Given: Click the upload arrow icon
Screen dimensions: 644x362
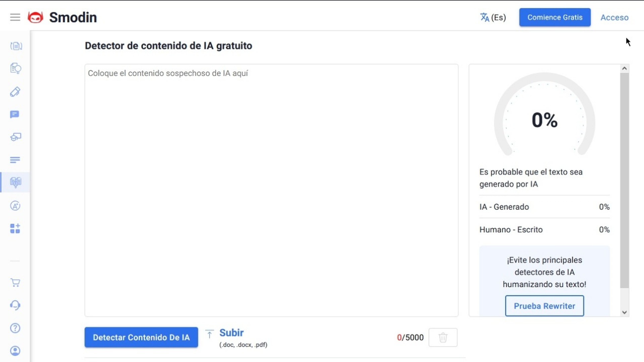Looking at the screenshot, I should pos(209,334).
